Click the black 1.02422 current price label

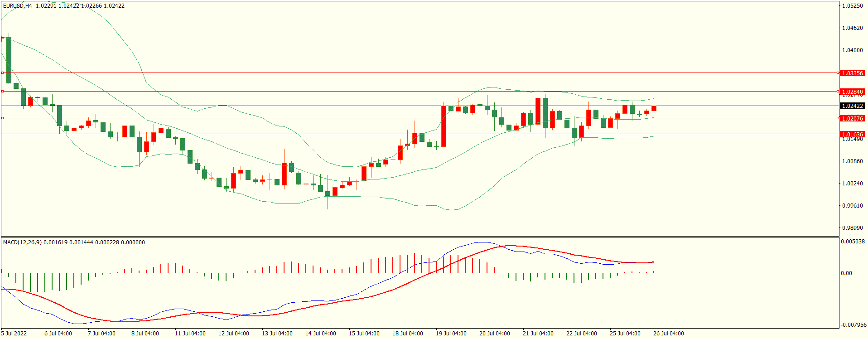click(x=852, y=106)
